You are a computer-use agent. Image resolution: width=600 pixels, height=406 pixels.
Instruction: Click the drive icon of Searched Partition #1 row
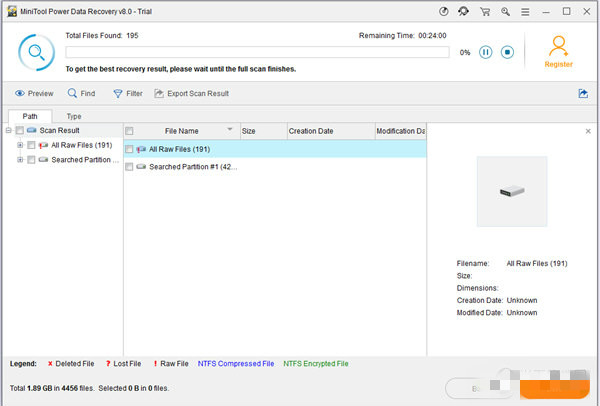(x=141, y=166)
